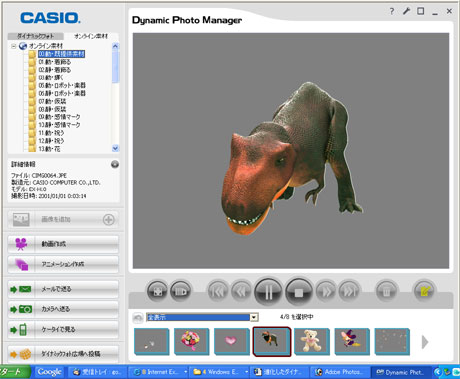Pause playback with the pause button

268,292
